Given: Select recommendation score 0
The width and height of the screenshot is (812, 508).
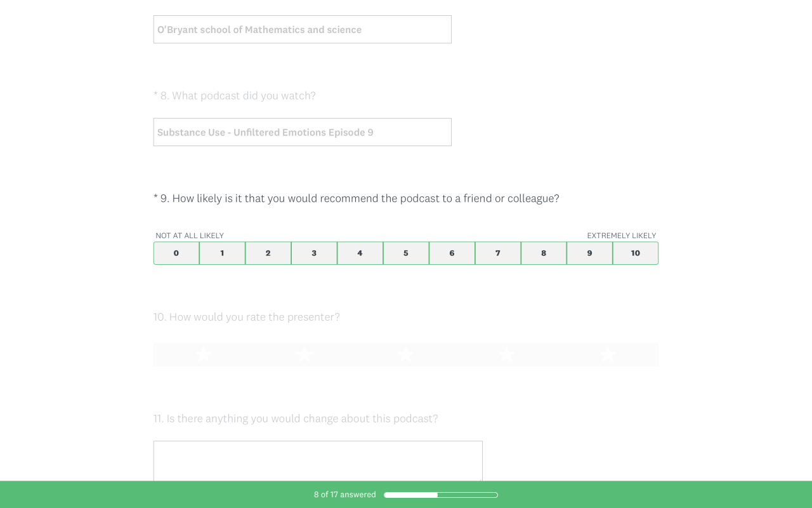Looking at the screenshot, I should [176, 253].
